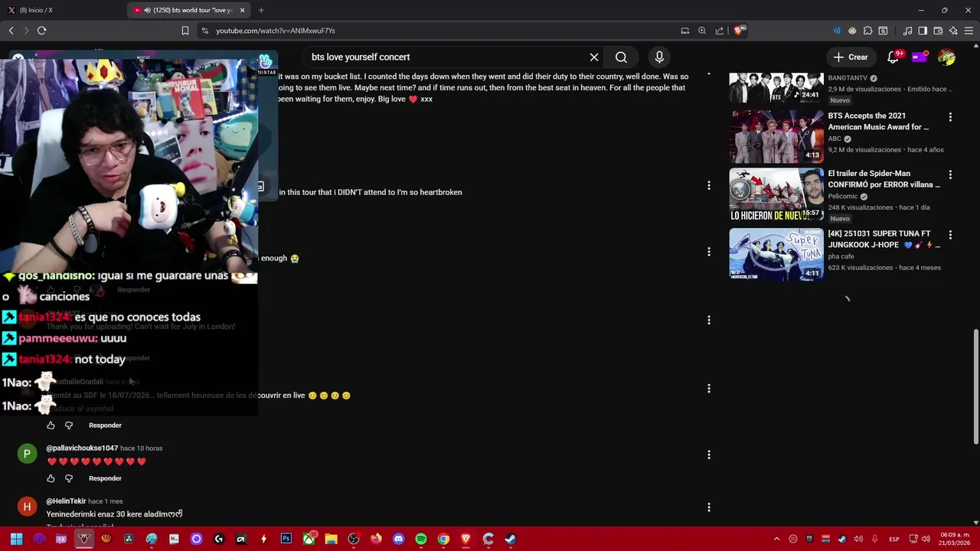Open Steam from taskbar

pyautogui.click(x=511, y=539)
